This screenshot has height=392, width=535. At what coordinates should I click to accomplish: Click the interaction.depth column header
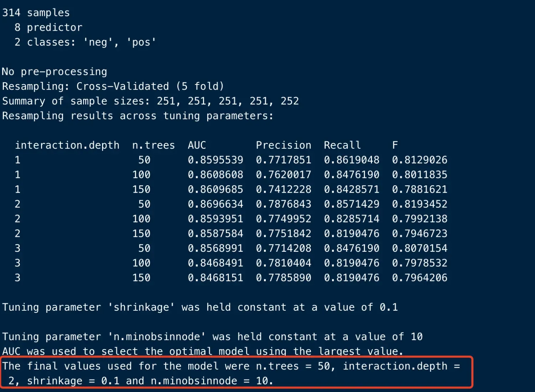(67, 145)
